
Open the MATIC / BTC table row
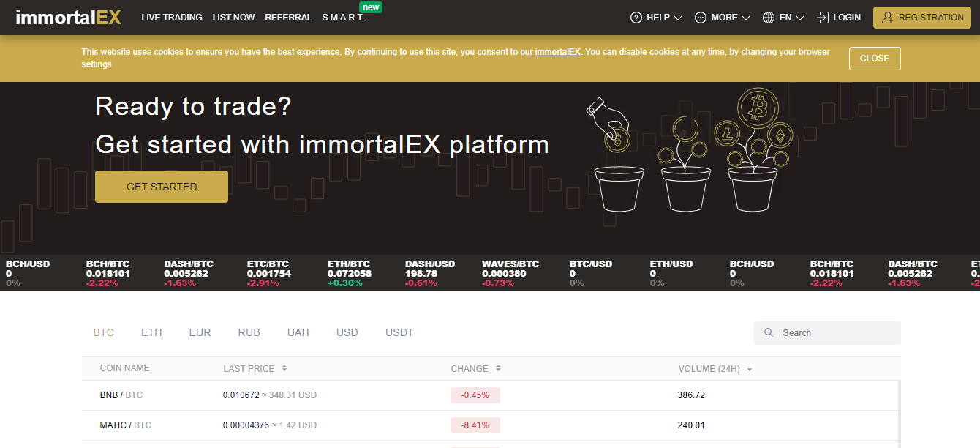pyautogui.click(x=490, y=425)
